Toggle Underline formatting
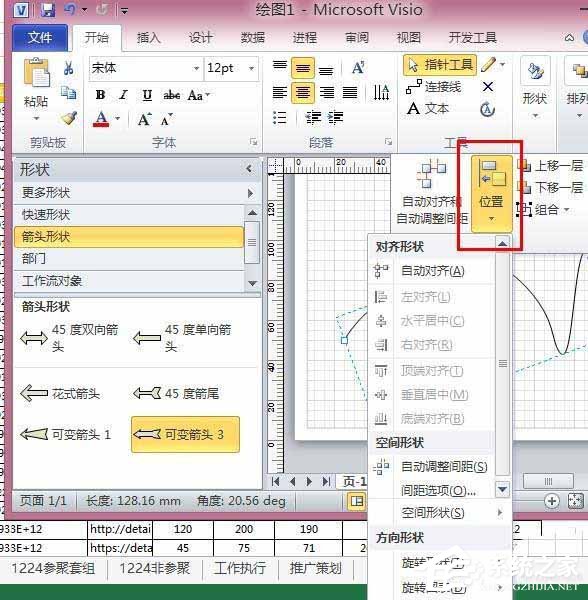The image size is (588, 600). click(x=147, y=95)
